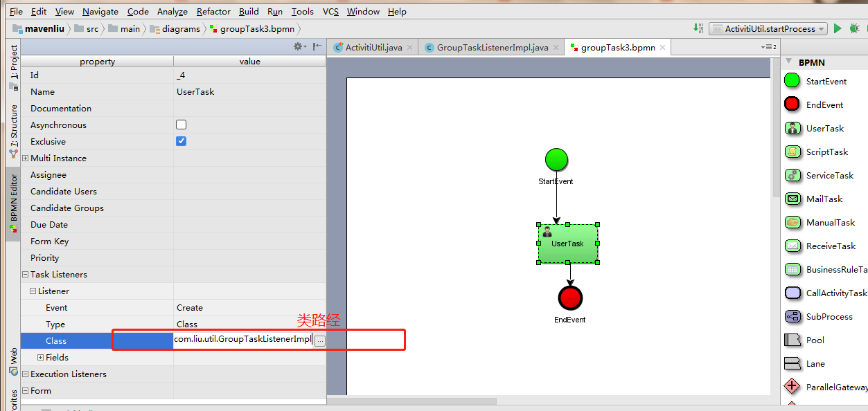Viewport: 868px width, 411px height.
Task: Select the UserTask node on the canvas
Action: pyautogui.click(x=568, y=244)
